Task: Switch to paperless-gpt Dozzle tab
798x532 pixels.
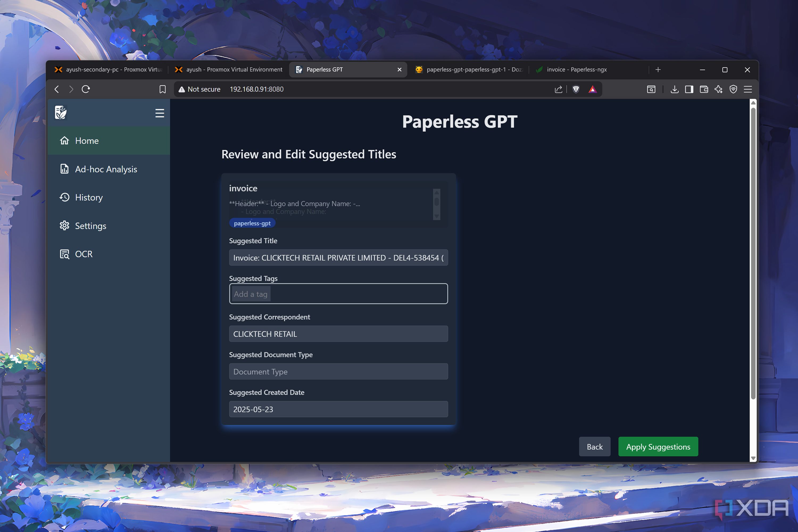Action: [x=468, y=69]
